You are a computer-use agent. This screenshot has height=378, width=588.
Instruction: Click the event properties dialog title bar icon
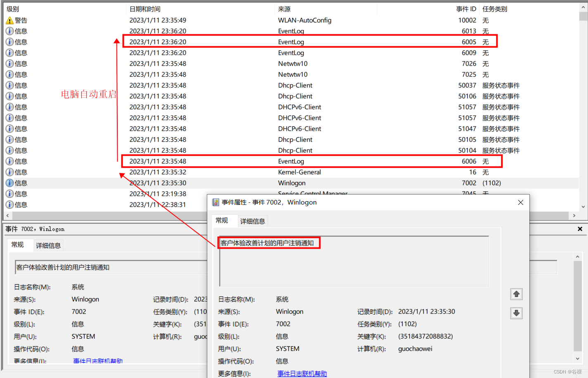click(216, 202)
